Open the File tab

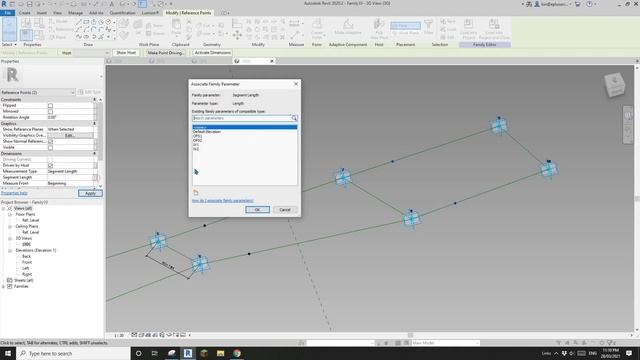pyautogui.click(x=8, y=13)
